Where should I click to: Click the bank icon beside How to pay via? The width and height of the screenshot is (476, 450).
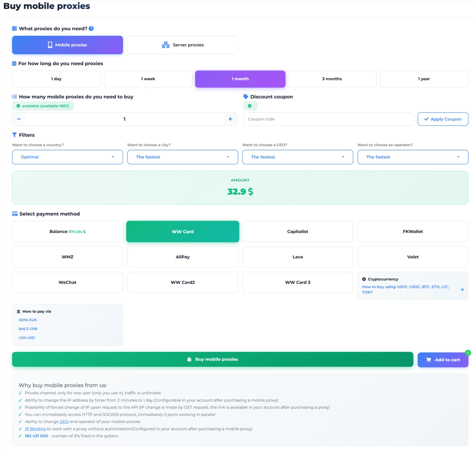click(19, 311)
